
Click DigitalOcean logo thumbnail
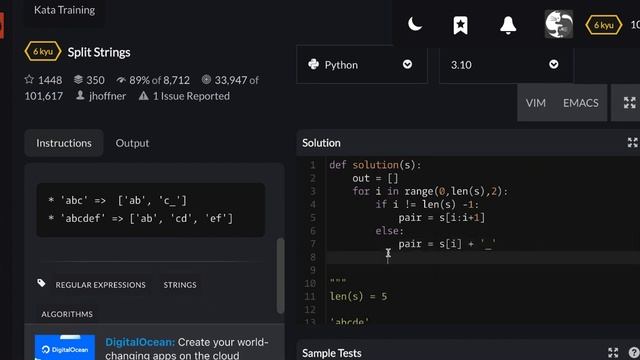click(x=65, y=347)
